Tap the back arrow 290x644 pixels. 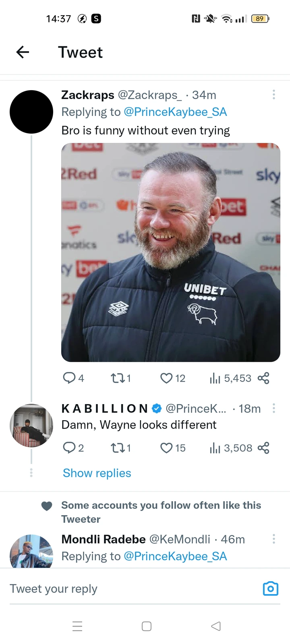click(23, 52)
